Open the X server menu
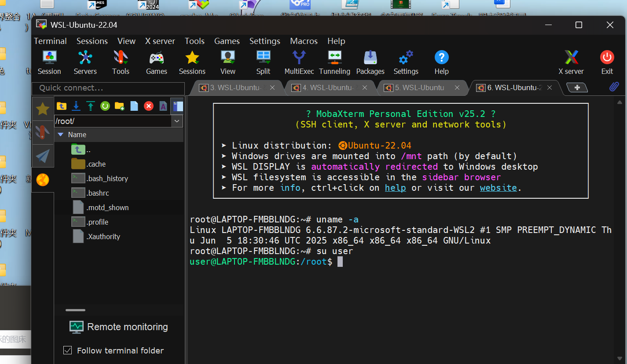Screen dimensions: 627x364 [x=160, y=41]
